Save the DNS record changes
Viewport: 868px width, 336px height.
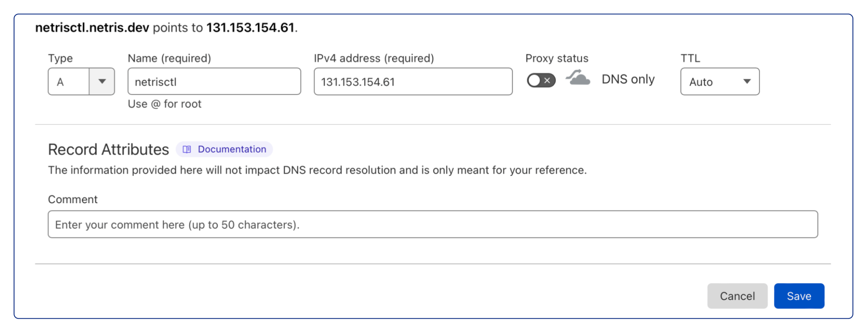[799, 296]
